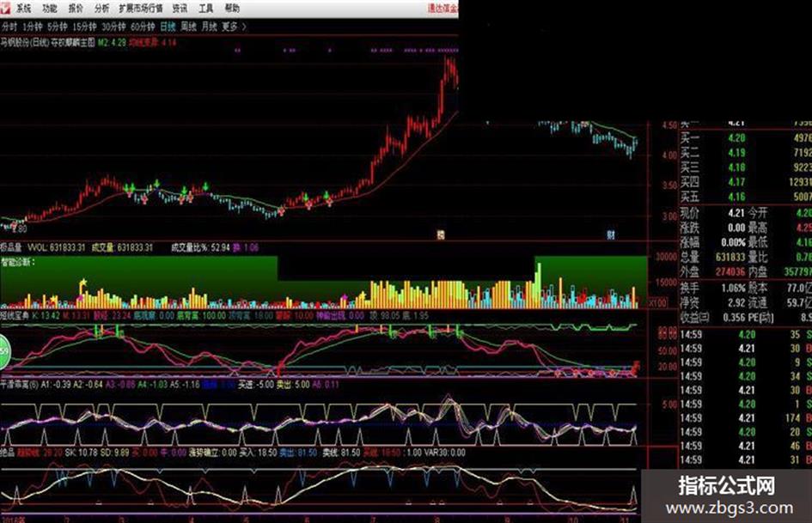Expand 更多 period options
The image size is (812, 523).
[x=234, y=27]
